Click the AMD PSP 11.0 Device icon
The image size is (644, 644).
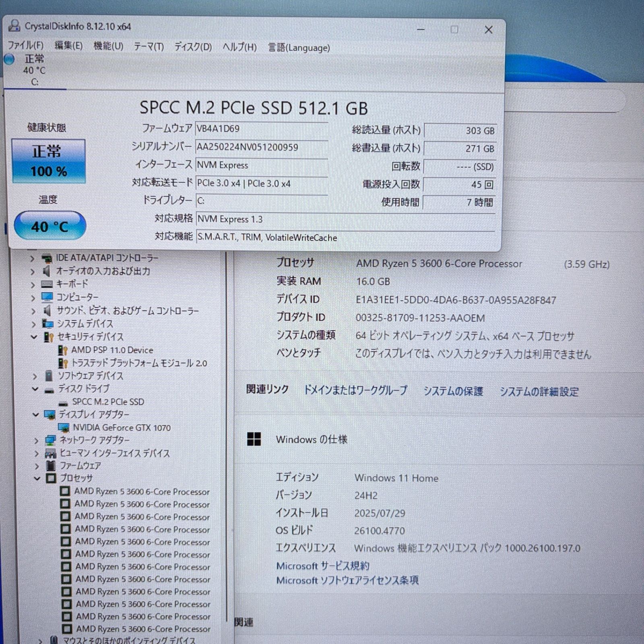click(x=63, y=350)
